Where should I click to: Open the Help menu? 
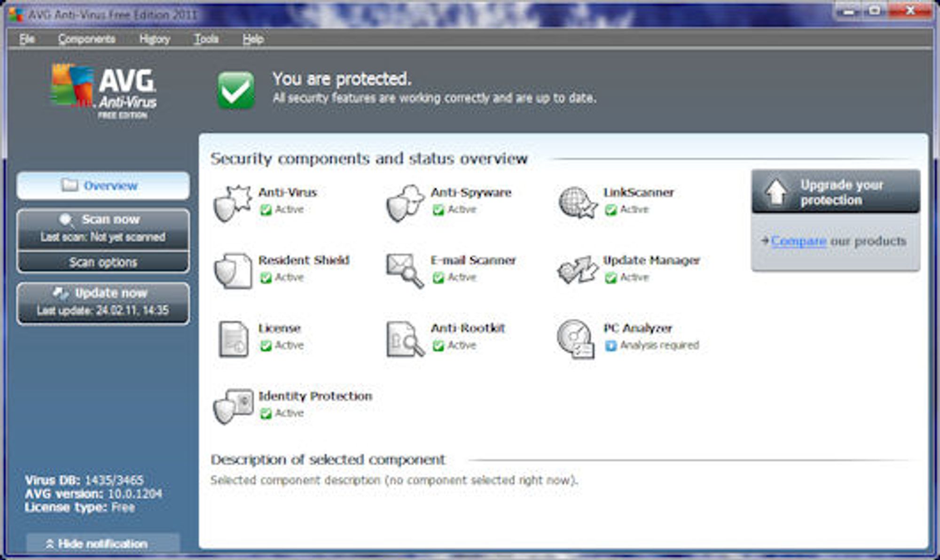point(253,39)
